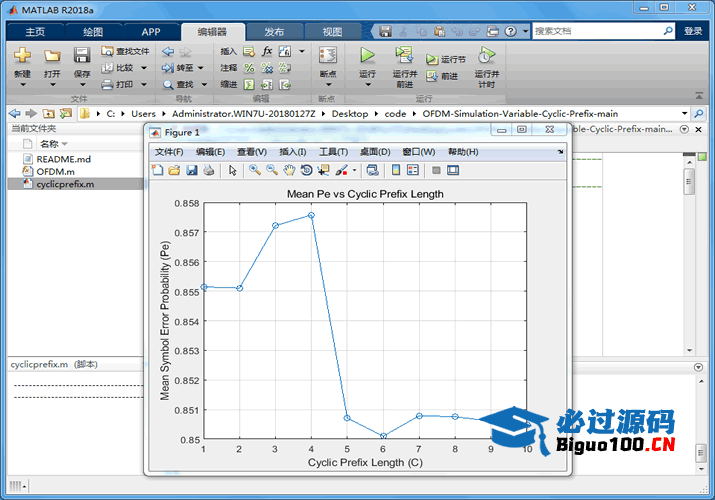Screen dimensions: 715x500
Task: Select the Pan hand tool in Figure 1
Action: point(289,170)
